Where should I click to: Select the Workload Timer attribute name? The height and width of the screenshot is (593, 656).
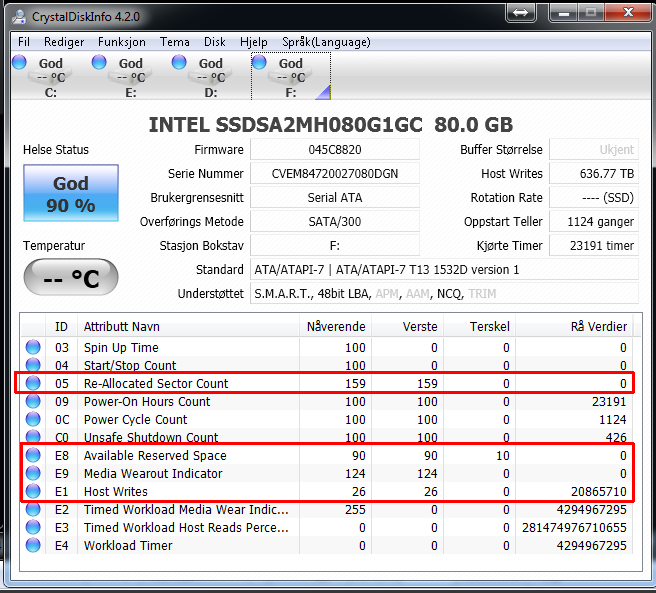(x=128, y=545)
